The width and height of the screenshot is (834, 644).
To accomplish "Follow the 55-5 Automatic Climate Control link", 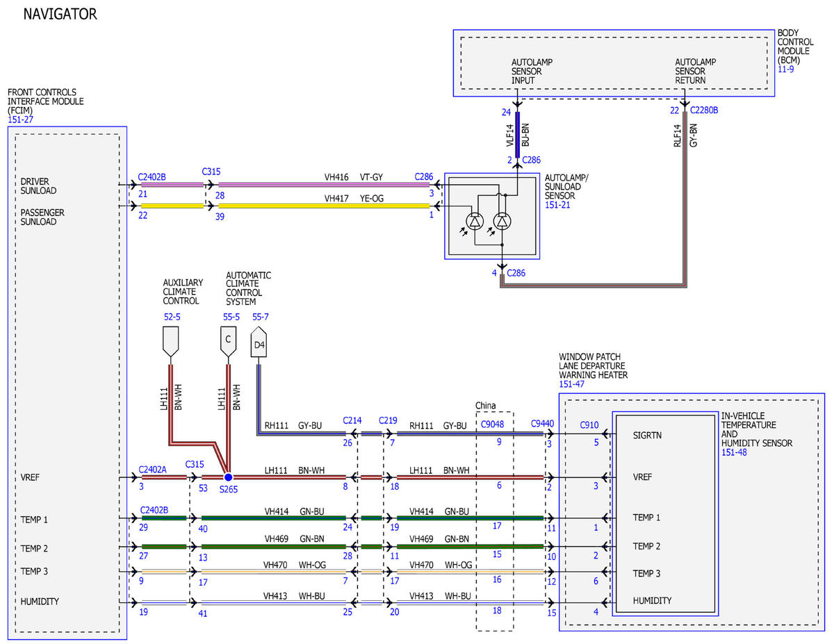I will point(231,317).
